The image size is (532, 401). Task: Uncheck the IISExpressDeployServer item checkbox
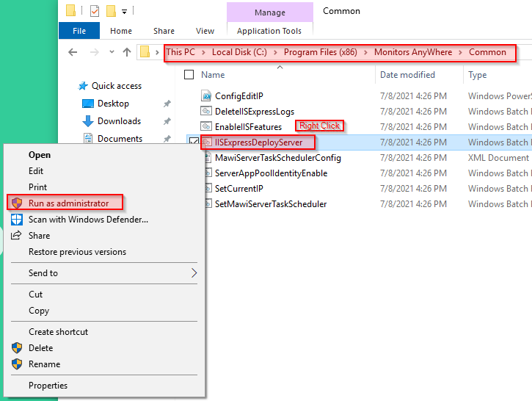click(194, 142)
